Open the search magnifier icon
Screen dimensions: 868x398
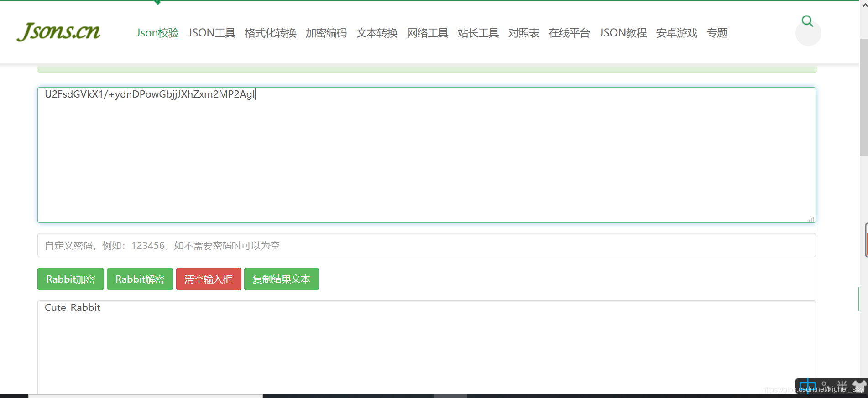pos(807,21)
